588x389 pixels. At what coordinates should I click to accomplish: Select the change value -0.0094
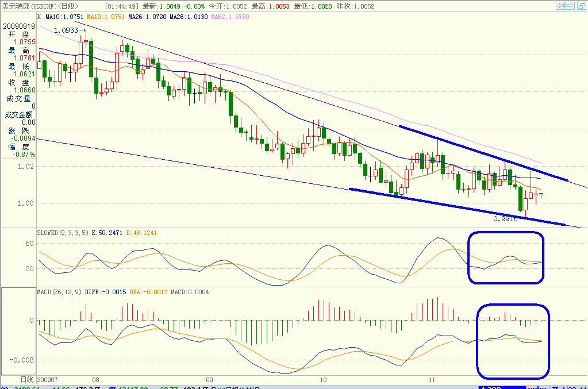[23, 138]
